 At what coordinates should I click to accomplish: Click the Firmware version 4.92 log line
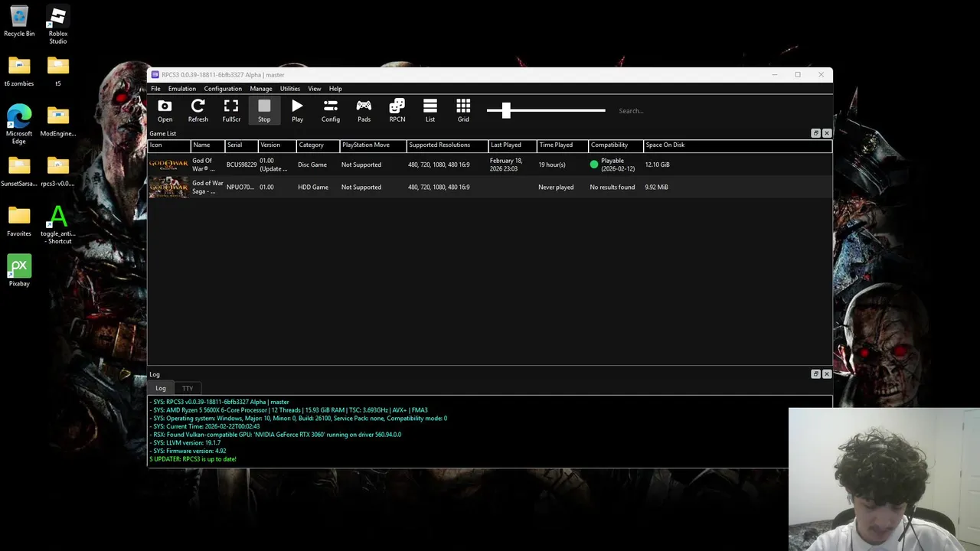tap(188, 451)
